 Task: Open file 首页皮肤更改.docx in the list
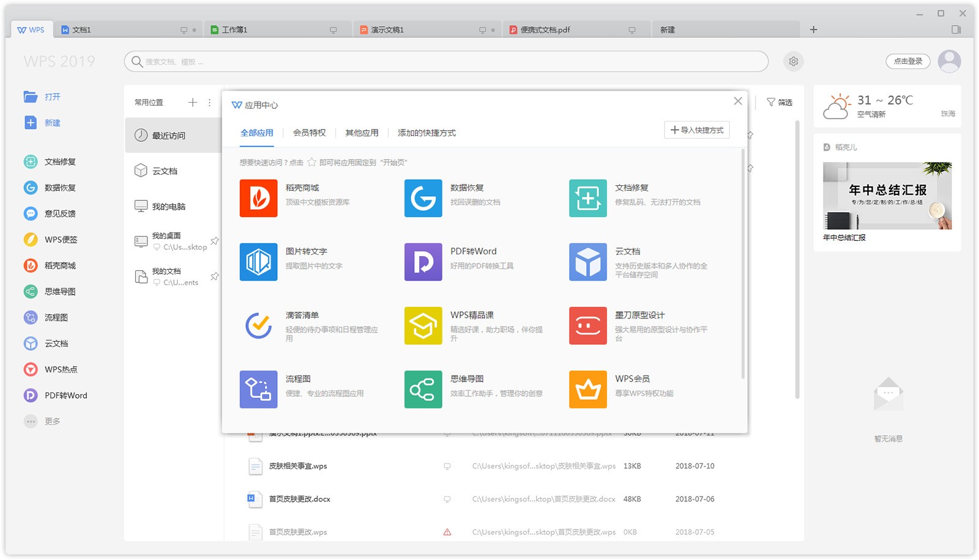(300, 499)
